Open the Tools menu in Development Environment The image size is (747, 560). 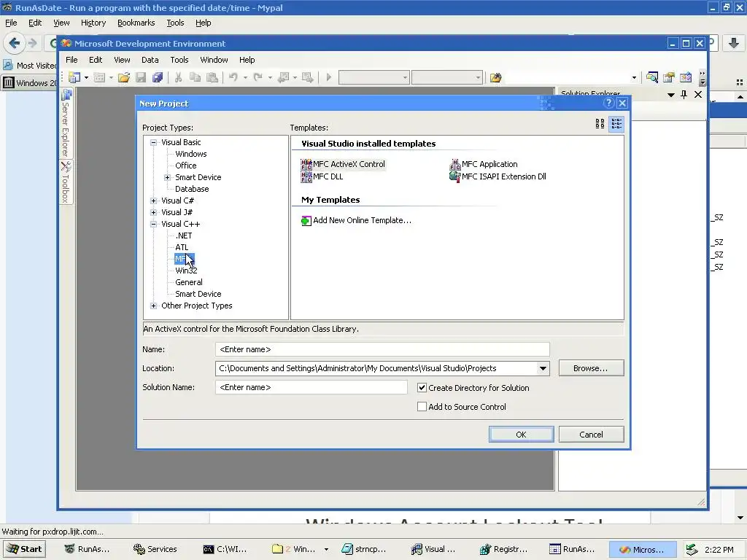click(x=179, y=60)
